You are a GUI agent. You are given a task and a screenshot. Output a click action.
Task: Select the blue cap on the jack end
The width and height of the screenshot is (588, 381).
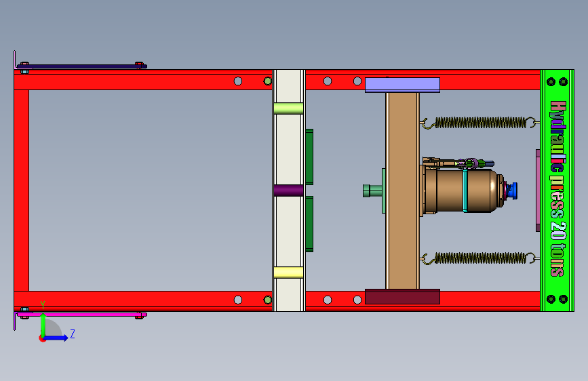(512, 190)
